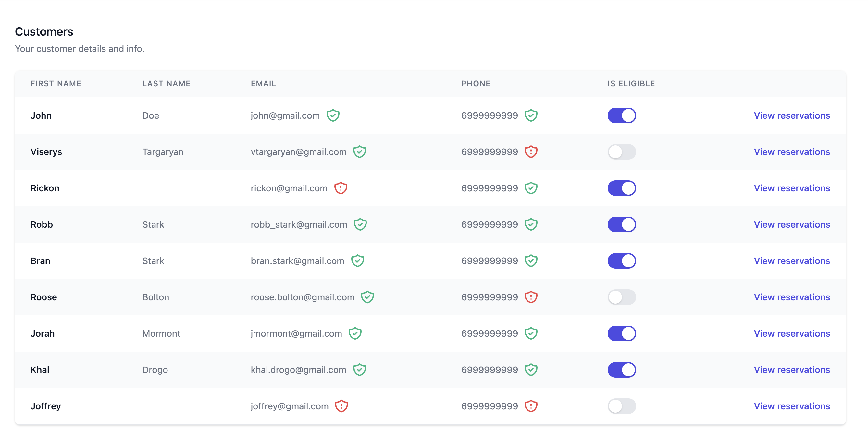Screen dimensions: 868x447
Task: Click the verified phone shield in Robb's row
Action: tap(531, 225)
